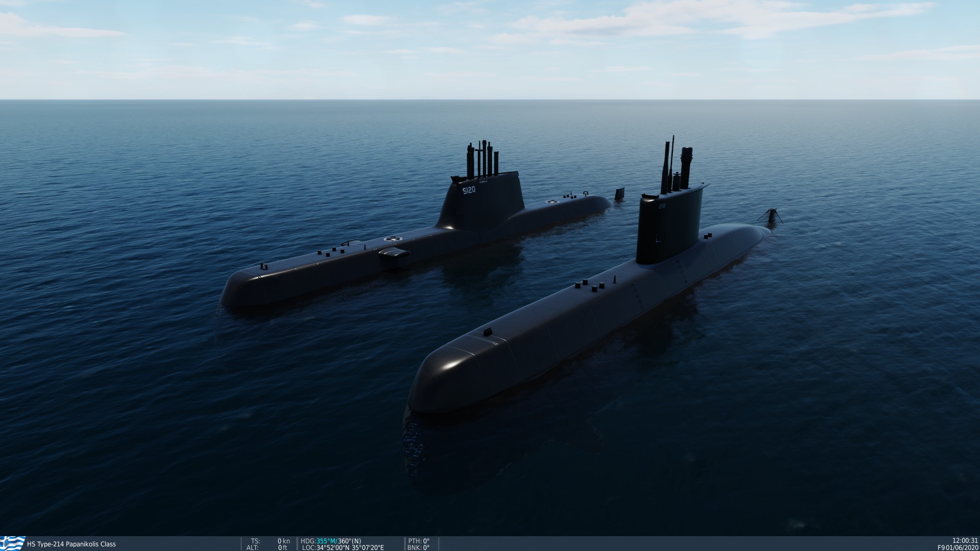980x551 pixels.
Task: Click the stern fin of submarine S120
Action: coord(619,194)
